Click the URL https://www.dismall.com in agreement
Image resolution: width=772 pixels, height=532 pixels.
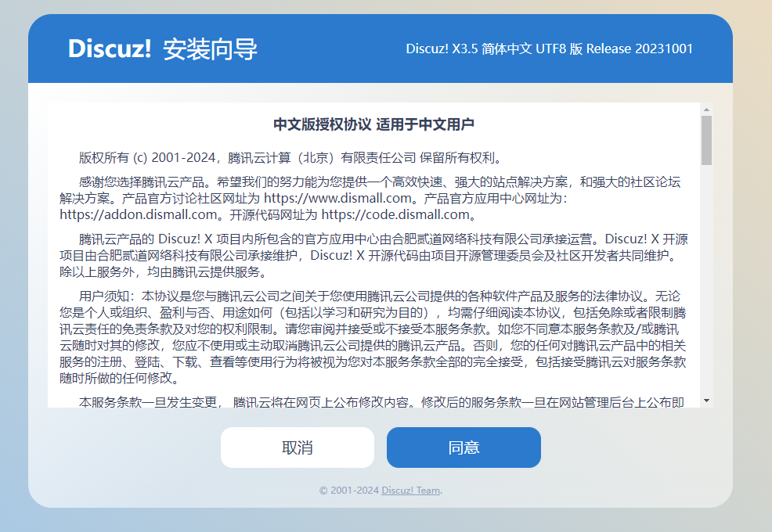point(337,199)
